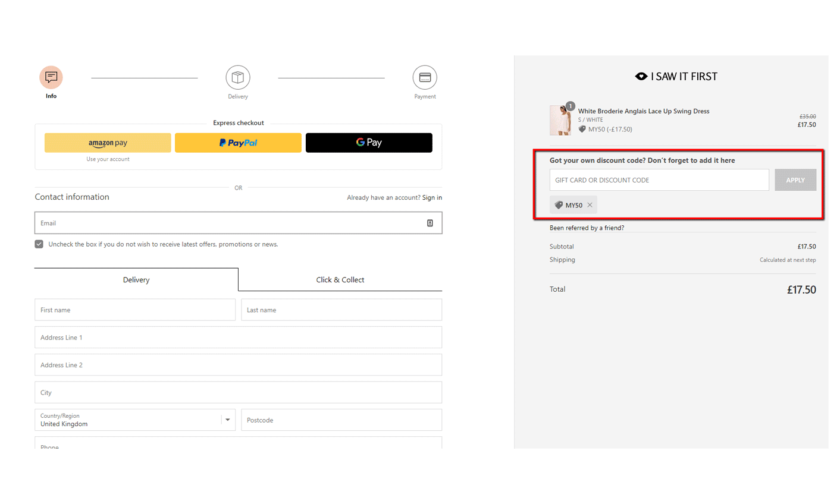The height and width of the screenshot is (504, 840).
Task: Click the gift card or discount code field
Action: [x=659, y=180]
